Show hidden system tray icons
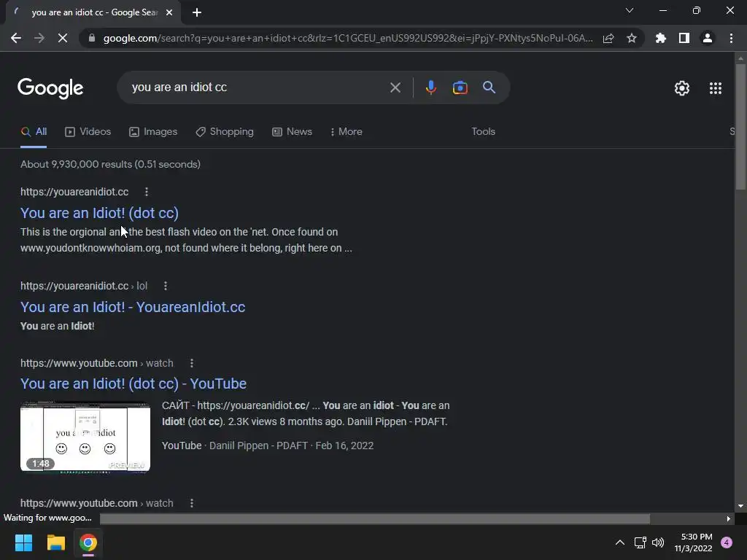 point(620,542)
